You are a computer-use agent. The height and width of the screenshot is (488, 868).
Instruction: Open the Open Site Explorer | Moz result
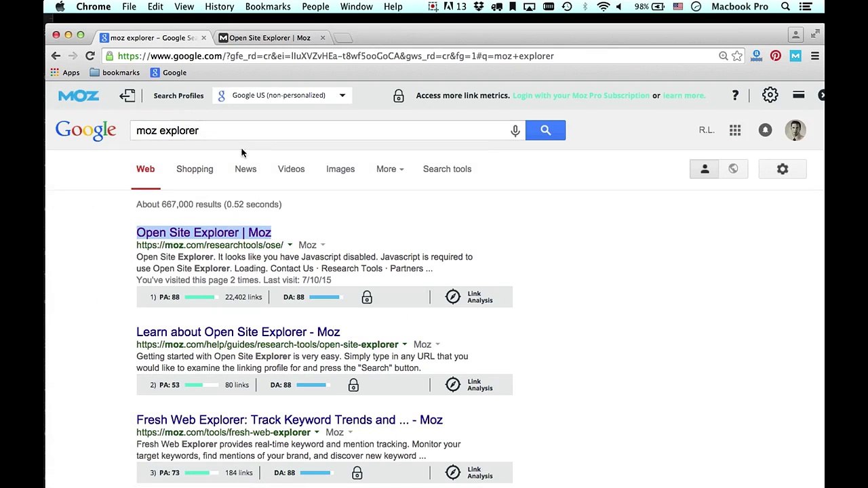[x=203, y=232]
